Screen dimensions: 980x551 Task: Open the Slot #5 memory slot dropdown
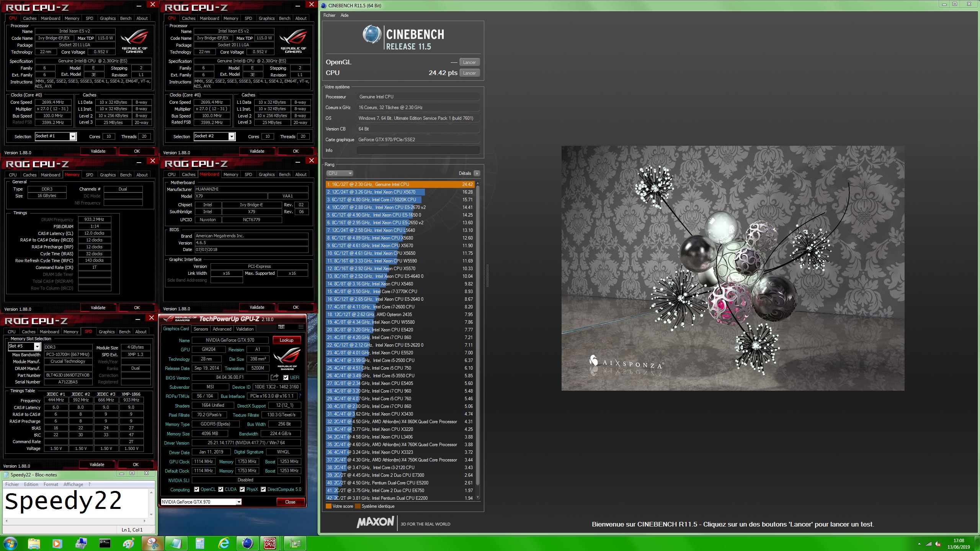tap(37, 346)
